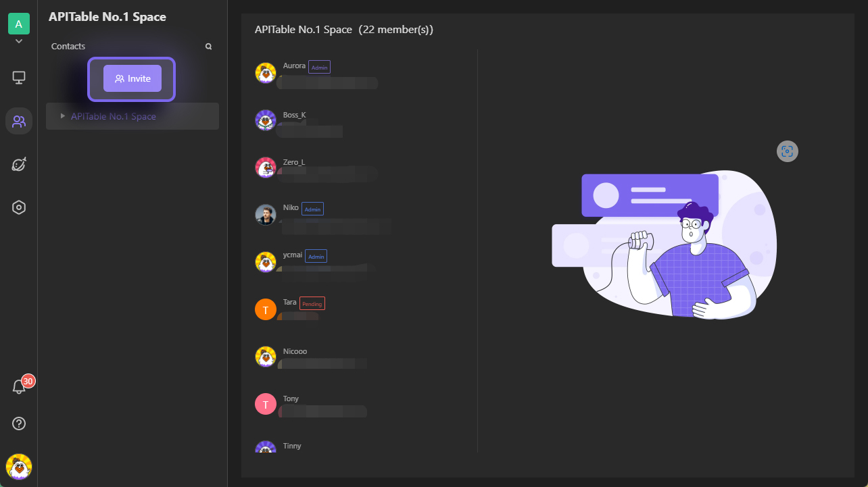This screenshot has height=487, width=868.
Task: Click Tara's Pending badge
Action: tap(312, 304)
